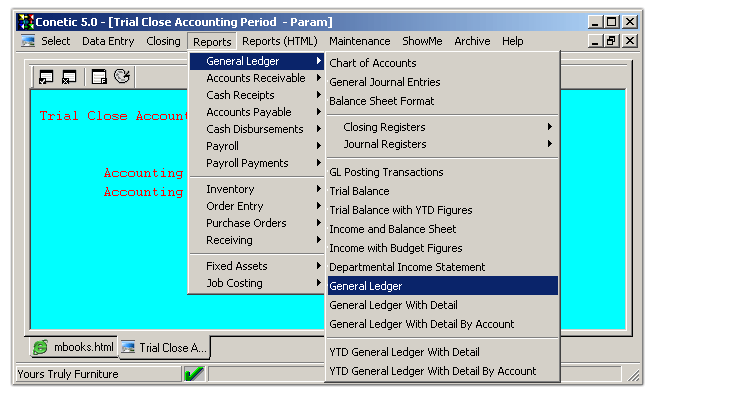The image size is (729, 409).
Task: Click the third toolbar form icon
Action: click(x=99, y=76)
